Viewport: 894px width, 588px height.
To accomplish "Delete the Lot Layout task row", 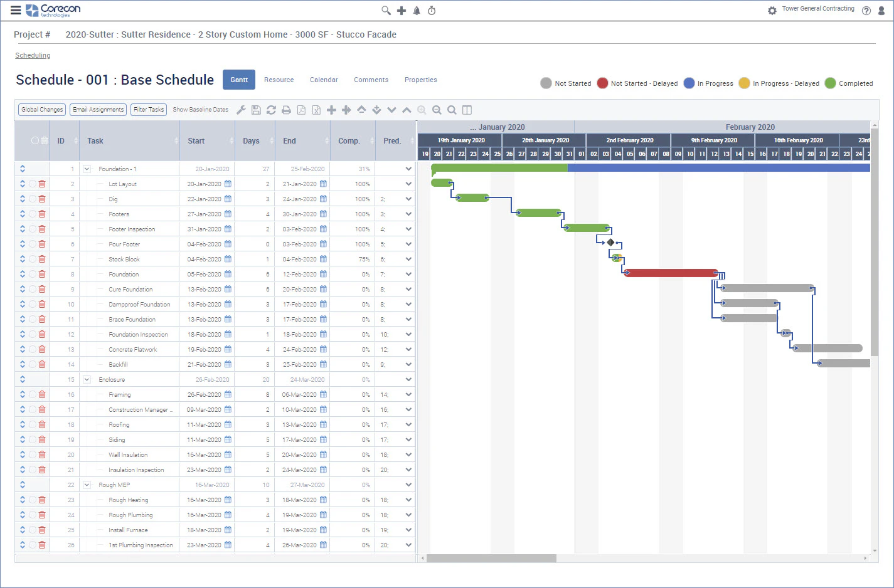I will pyautogui.click(x=42, y=184).
